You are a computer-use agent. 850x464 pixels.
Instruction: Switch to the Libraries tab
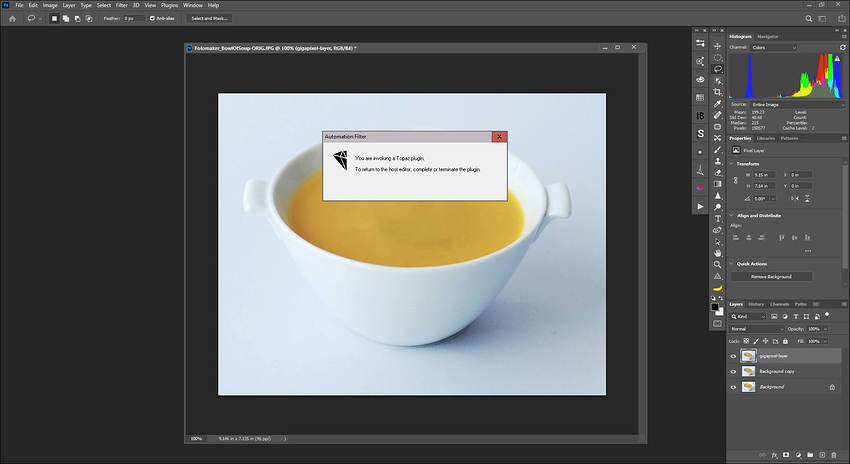coord(765,138)
